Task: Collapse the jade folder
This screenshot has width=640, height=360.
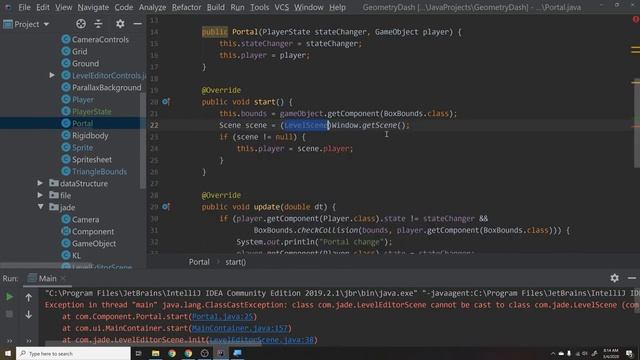Action: pyautogui.click(x=40, y=207)
